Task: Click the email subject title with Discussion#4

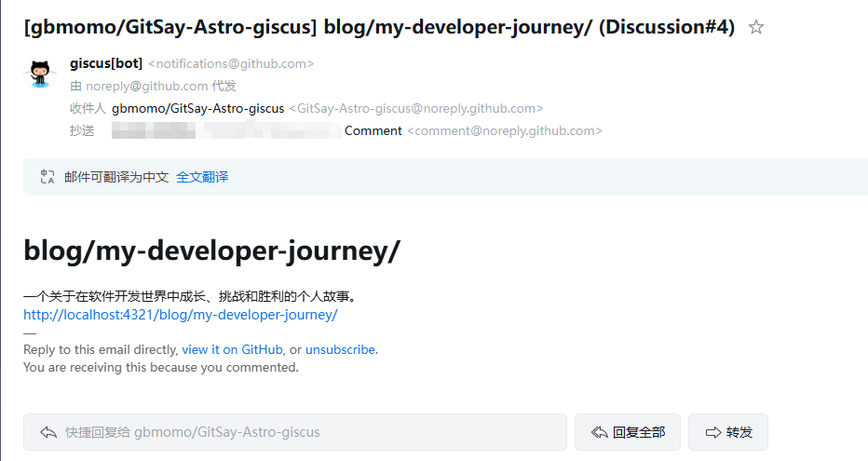Action: click(378, 28)
